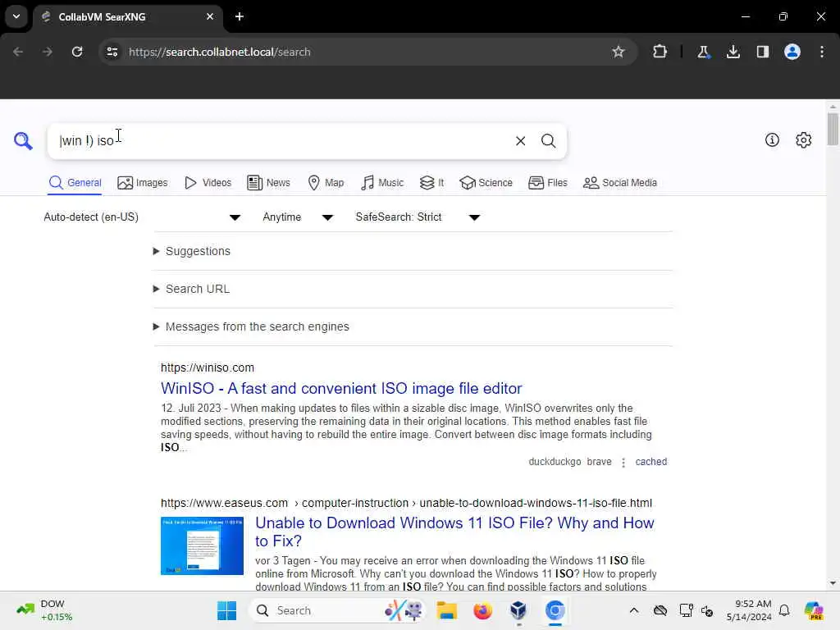Screen dimensions: 840x630
Task: Switch to Music search category
Action: pos(382,183)
